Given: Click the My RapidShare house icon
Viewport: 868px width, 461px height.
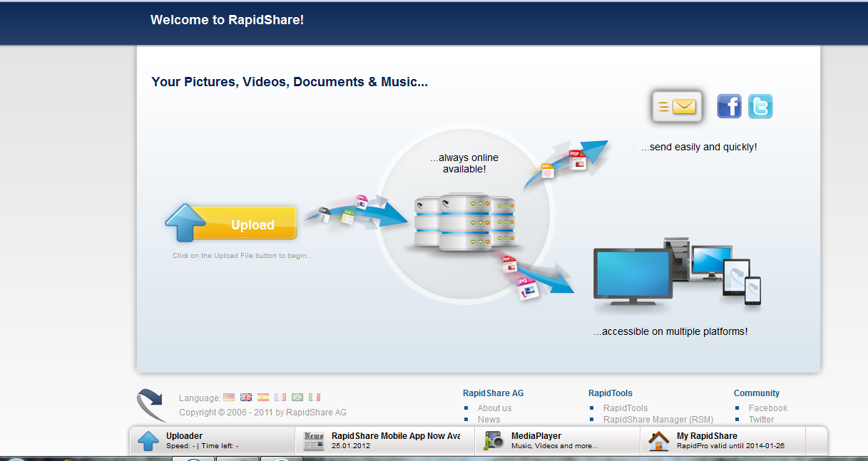Looking at the screenshot, I should coord(659,441).
